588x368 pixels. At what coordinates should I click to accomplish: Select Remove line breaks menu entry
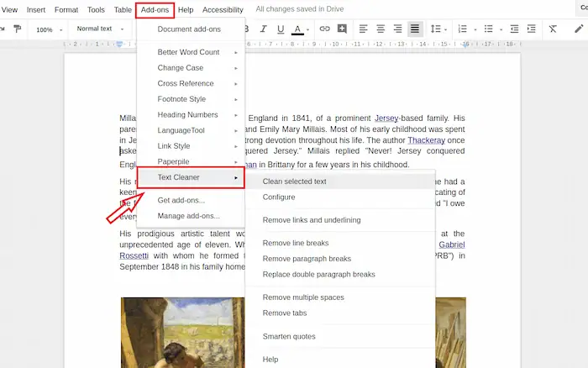pos(296,243)
